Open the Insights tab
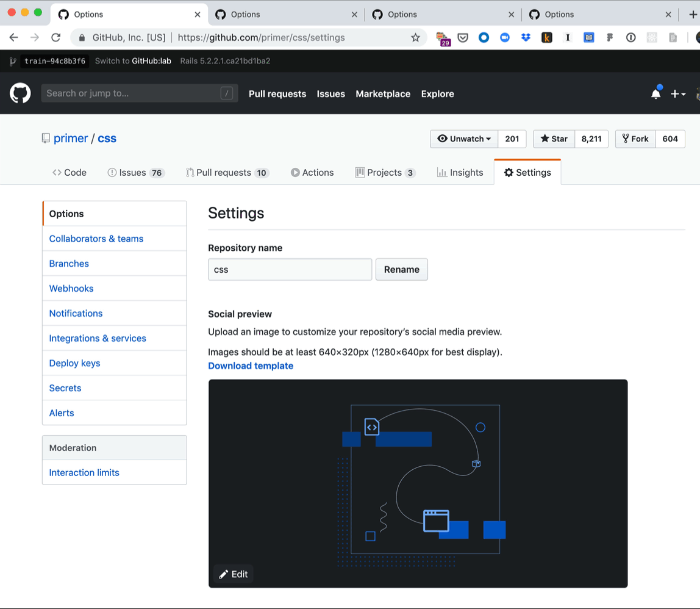 [460, 172]
